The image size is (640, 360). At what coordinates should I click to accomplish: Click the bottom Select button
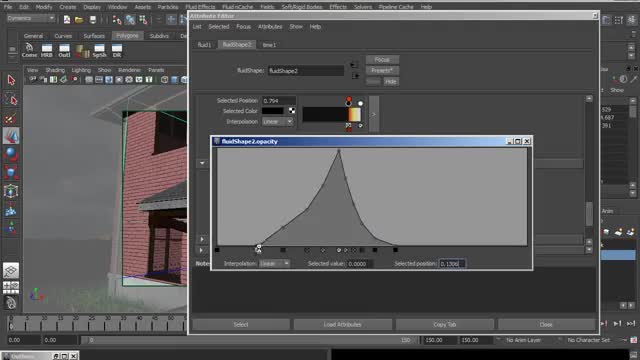tap(241, 324)
